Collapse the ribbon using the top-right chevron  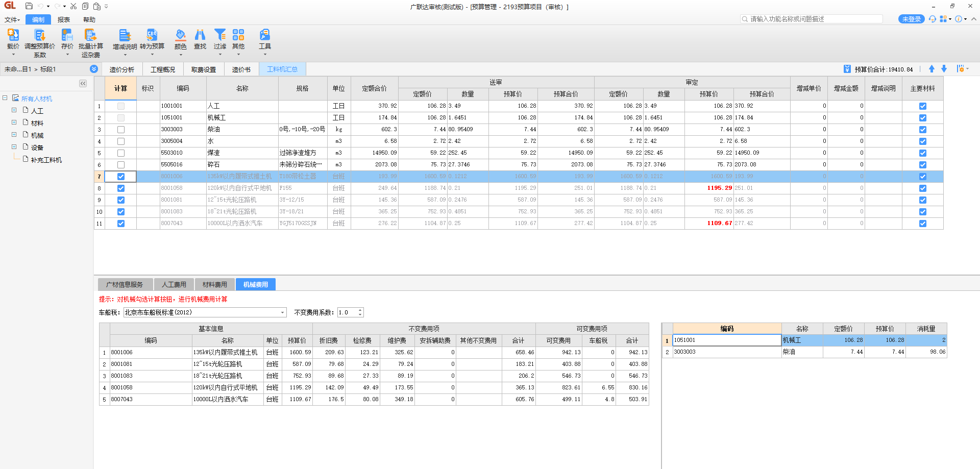(x=973, y=19)
